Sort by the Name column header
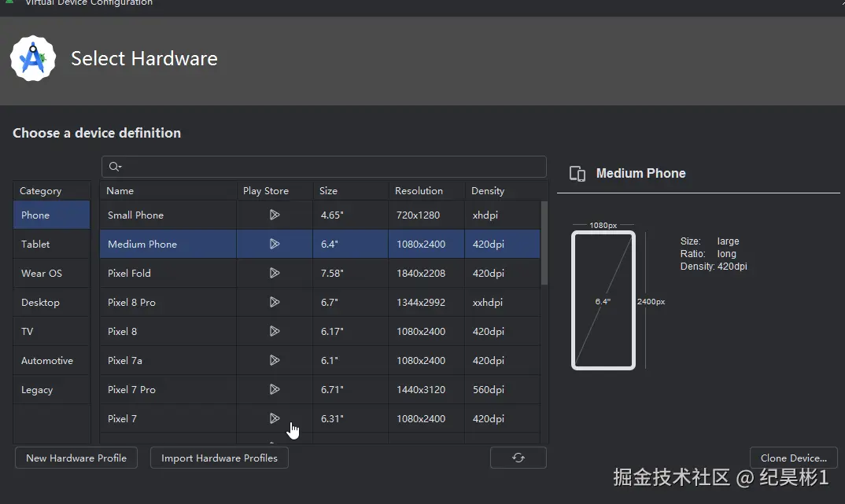Image resolution: width=845 pixels, height=504 pixels. [x=168, y=190]
